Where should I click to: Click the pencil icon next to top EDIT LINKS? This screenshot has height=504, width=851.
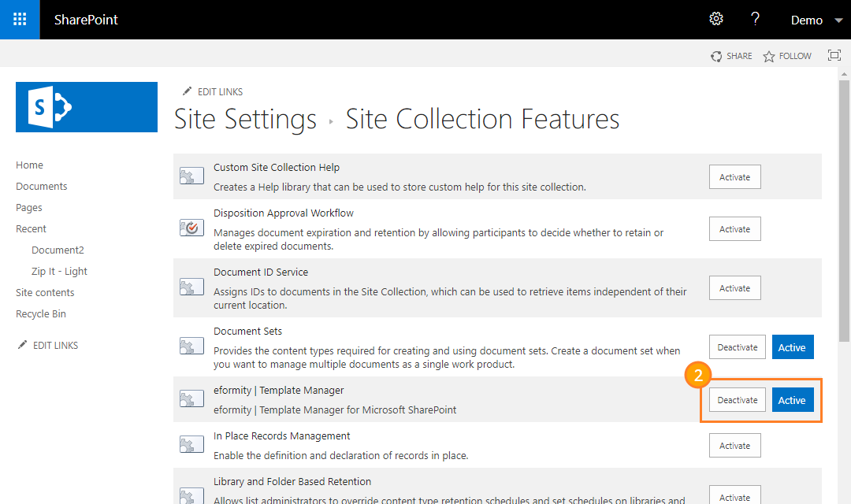tap(188, 91)
